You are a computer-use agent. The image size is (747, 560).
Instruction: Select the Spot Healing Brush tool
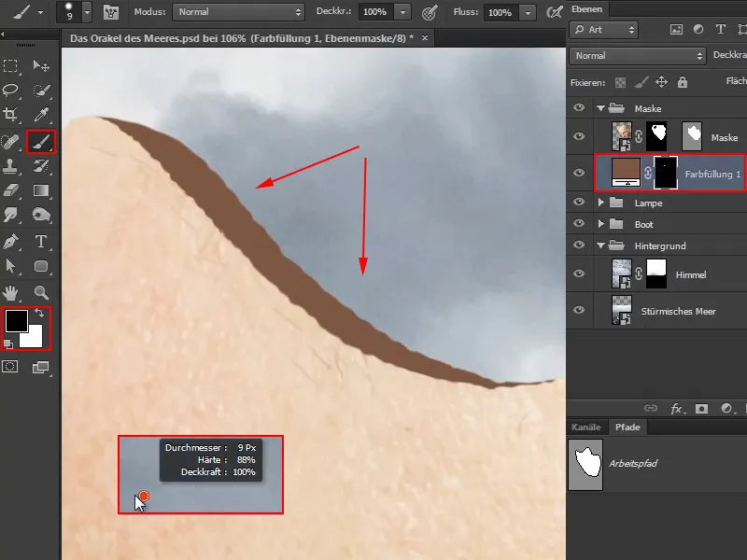(x=10, y=142)
